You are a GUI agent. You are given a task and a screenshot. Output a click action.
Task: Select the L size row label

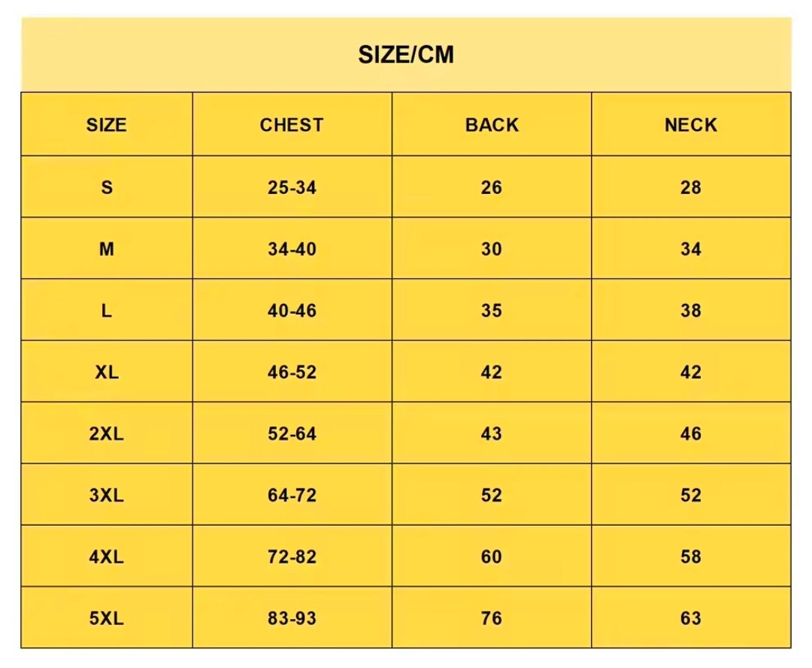(107, 311)
